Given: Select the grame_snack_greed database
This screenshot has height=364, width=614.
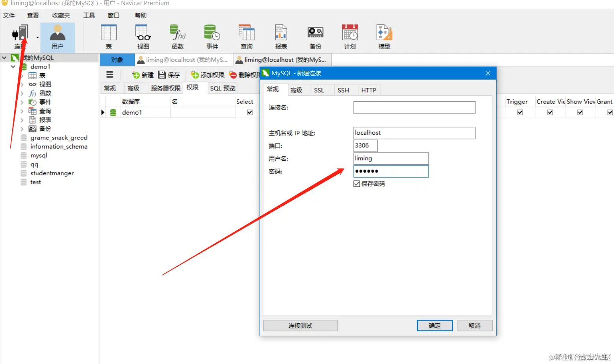Looking at the screenshot, I should (x=54, y=137).
